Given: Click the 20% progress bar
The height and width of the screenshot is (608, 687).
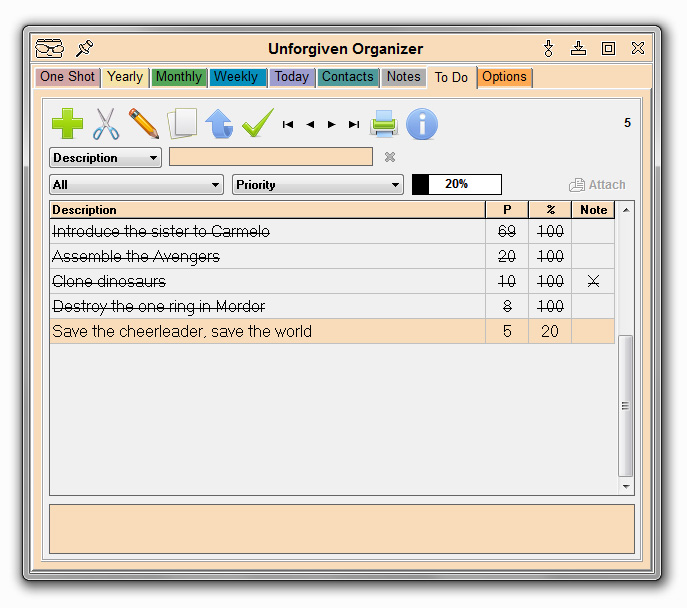Looking at the screenshot, I should pyautogui.click(x=457, y=184).
